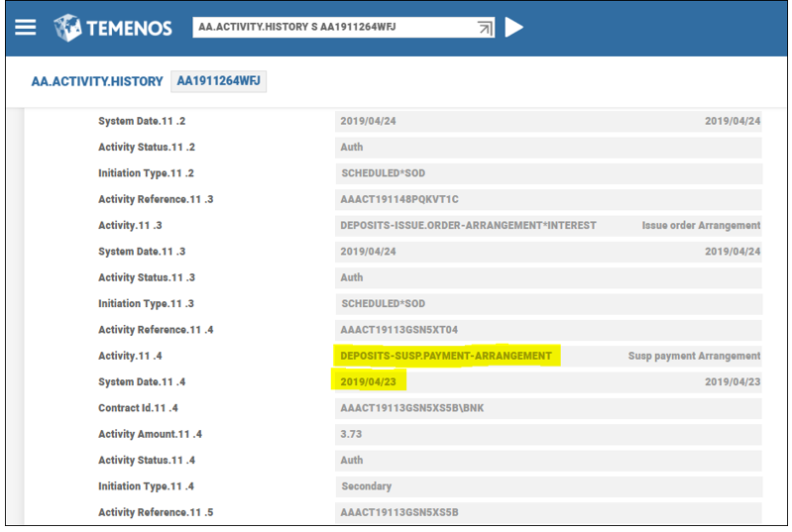This screenshot has width=792, height=532.
Task: Click the Initiation Type value Secondary
Action: [366, 486]
